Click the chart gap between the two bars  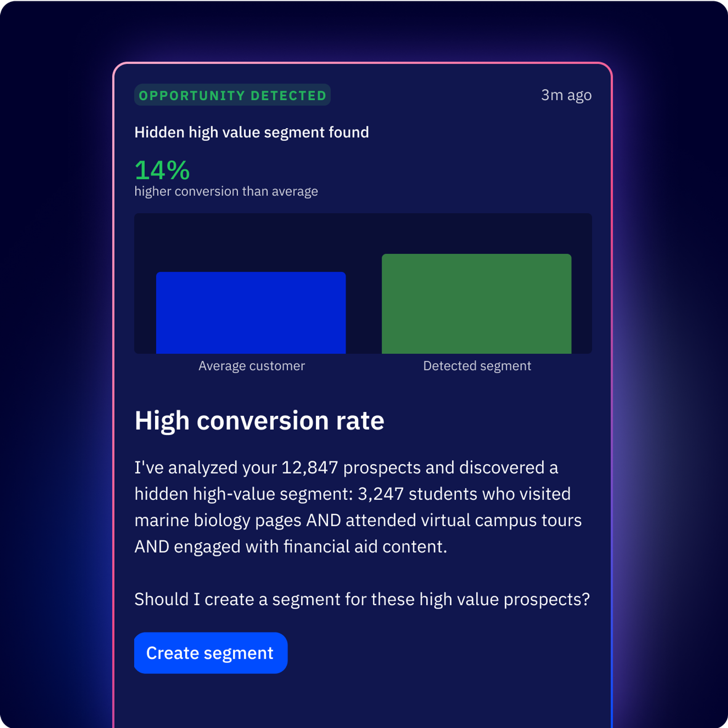click(364, 309)
